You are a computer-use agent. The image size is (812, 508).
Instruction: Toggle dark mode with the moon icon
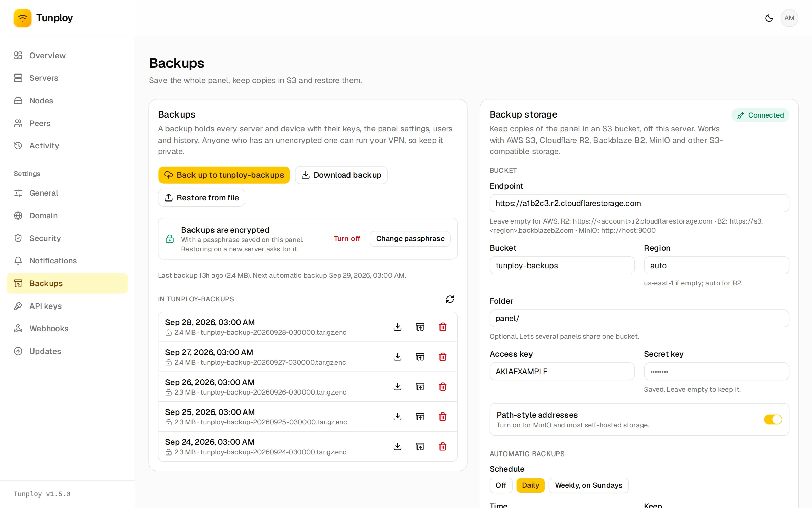click(x=769, y=18)
